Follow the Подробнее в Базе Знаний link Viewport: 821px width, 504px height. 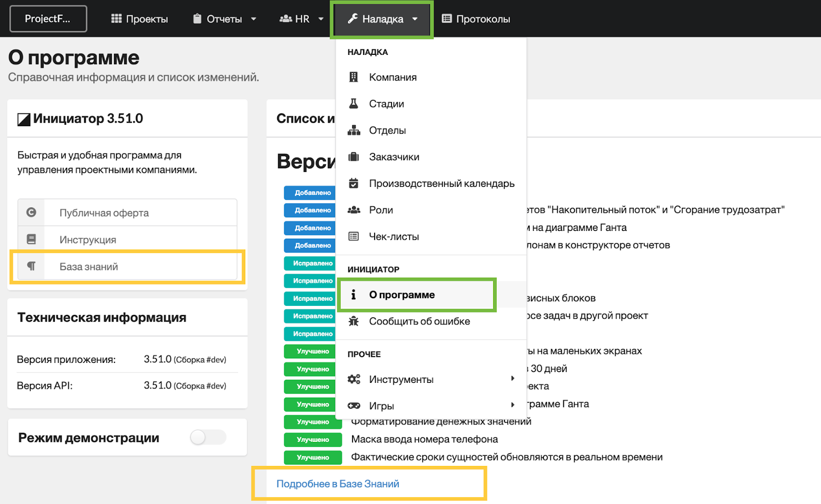coord(338,483)
